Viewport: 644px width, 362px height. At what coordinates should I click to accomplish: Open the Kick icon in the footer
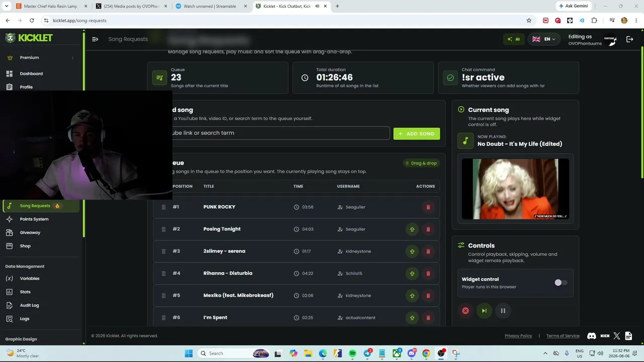click(x=605, y=336)
